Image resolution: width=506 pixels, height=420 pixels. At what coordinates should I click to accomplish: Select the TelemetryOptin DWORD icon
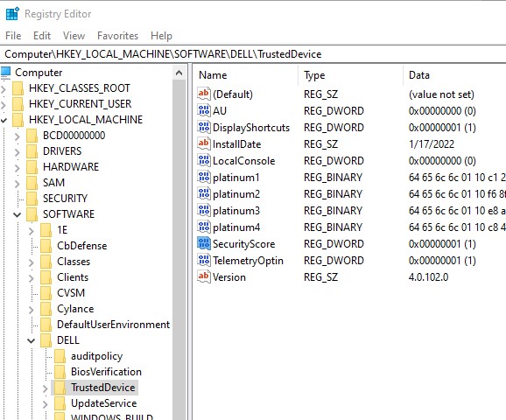click(x=204, y=261)
